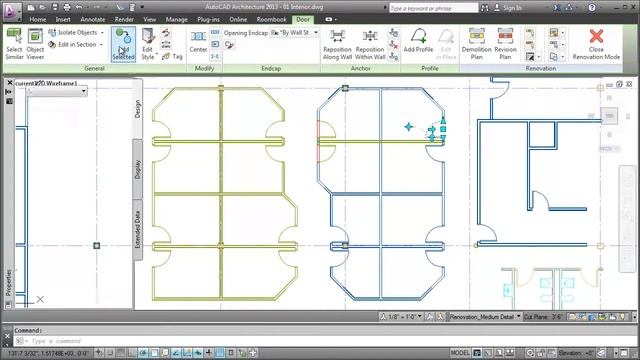The image size is (640, 360).
Task: Click the Cut Plane 3'-6" button
Action: pos(543,316)
